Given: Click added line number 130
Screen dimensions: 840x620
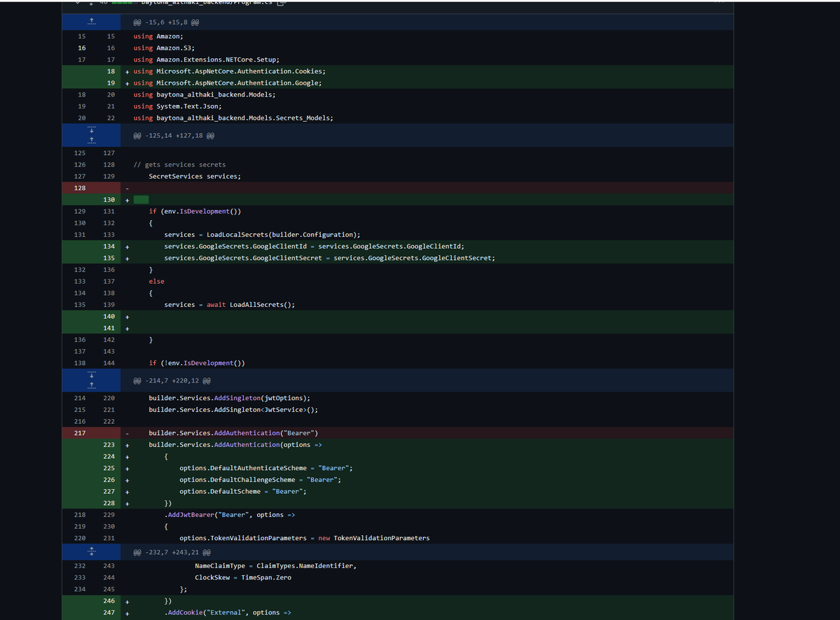Looking at the screenshot, I should 109,200.
